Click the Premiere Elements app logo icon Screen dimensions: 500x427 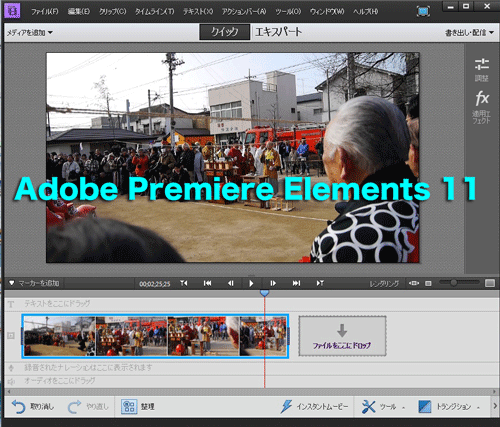coord(12,11)
